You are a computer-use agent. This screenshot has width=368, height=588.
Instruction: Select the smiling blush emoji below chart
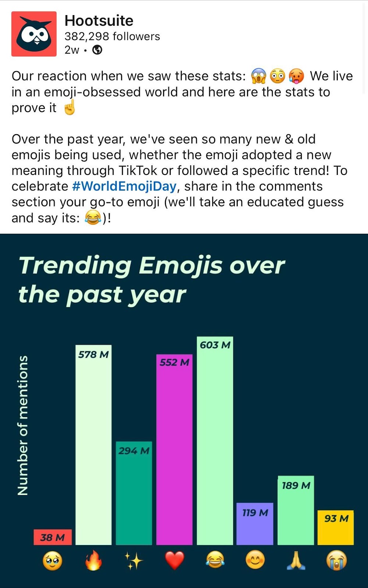[x=255, y=561]
